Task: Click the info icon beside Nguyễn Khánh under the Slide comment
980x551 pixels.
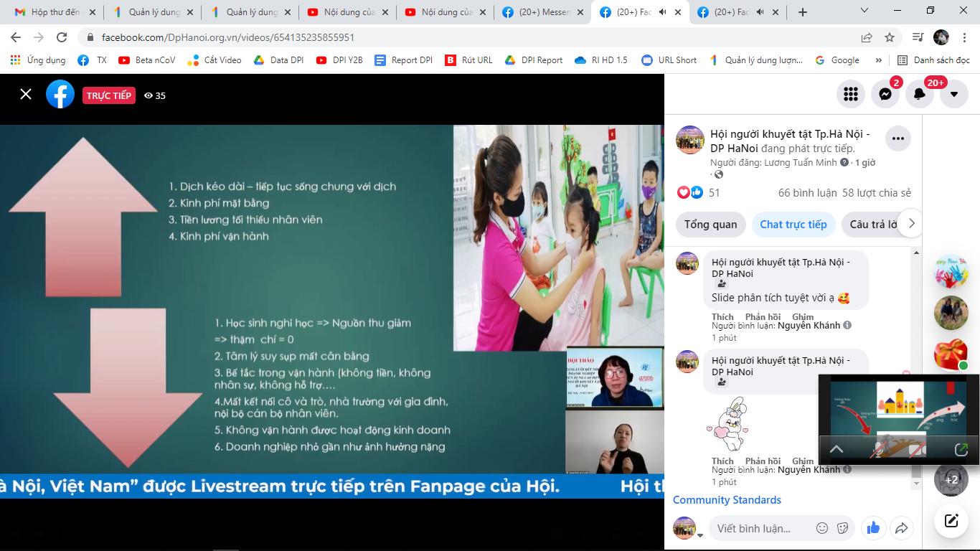Action: click(x=847, y=326)
